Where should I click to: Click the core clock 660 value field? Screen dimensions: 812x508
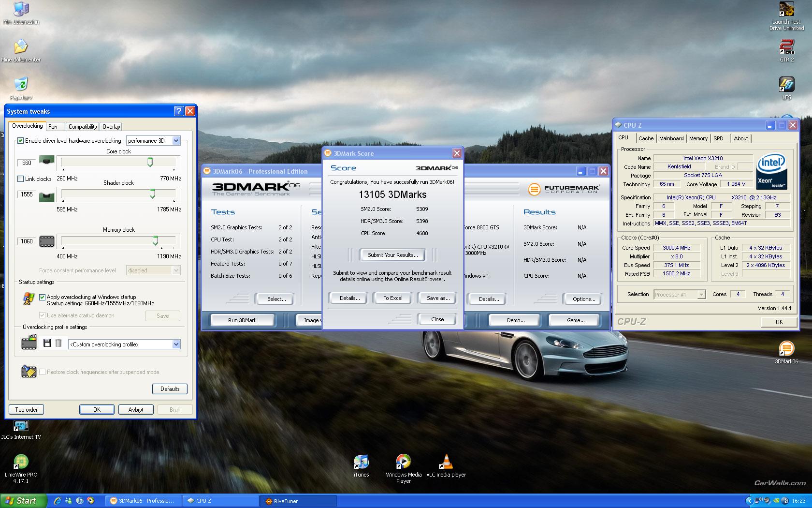(27, 163)
